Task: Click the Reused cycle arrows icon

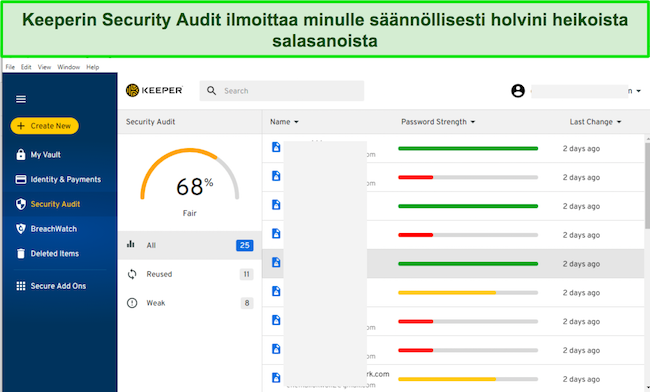Action: (132, 274)
